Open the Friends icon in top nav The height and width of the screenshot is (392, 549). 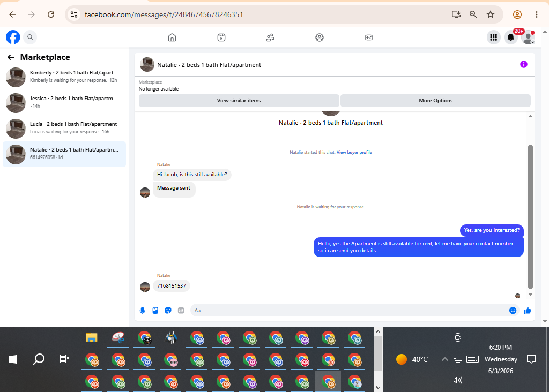click(270, 37)
